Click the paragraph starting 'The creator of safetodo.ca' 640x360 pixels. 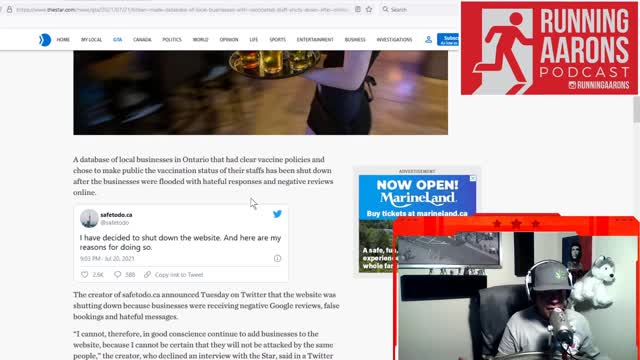point(206,306)
